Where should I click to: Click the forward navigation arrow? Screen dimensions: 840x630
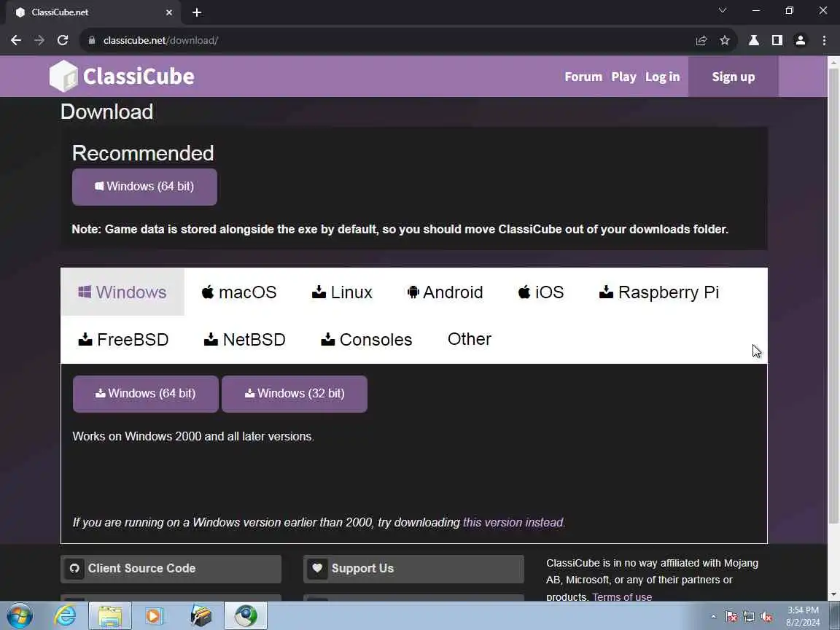pyautogui.click(x=39, y=40)
